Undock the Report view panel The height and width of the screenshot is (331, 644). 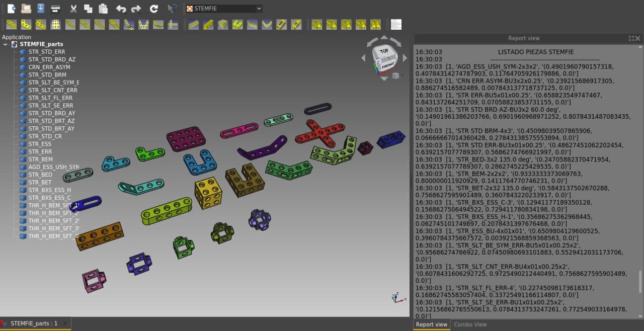631,38
